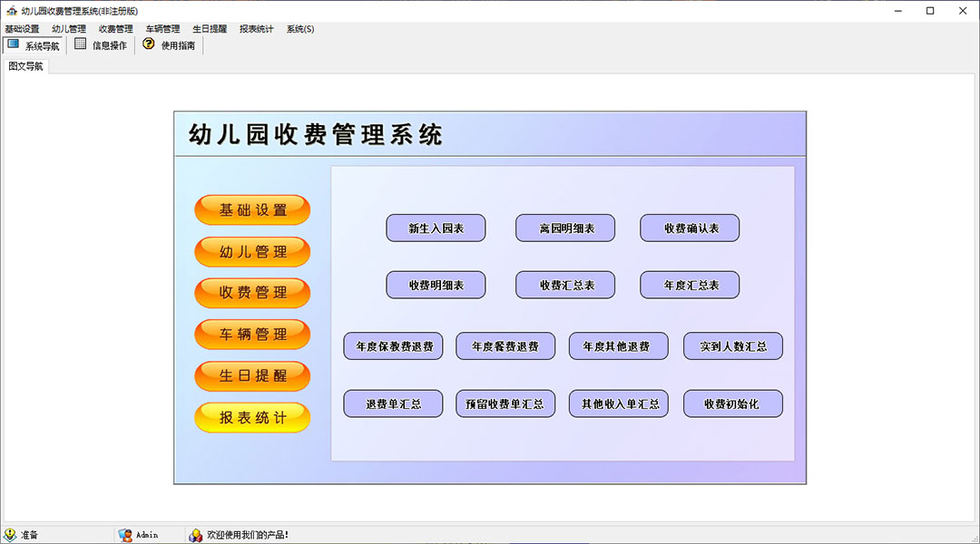Click the 年度保教费退费 button
The height and width of the screenshot is (544, 980).
tap(393, 346)
